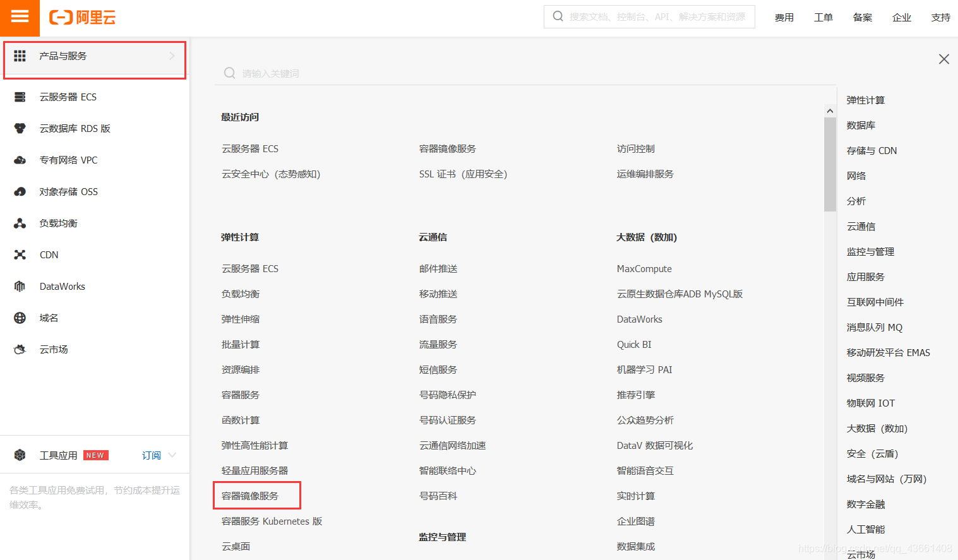Open 实时计算 link

(x=636, y=496)
